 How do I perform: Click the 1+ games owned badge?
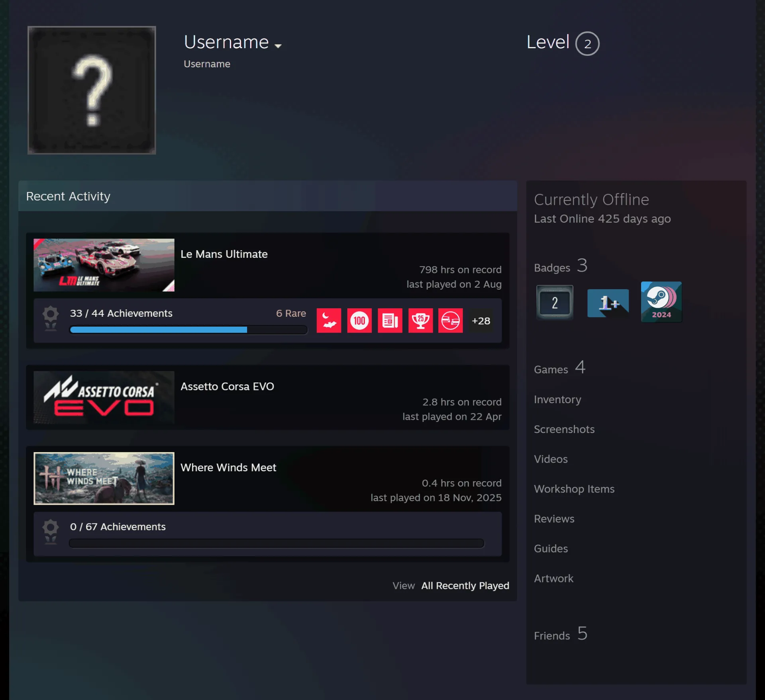point(608,303)
